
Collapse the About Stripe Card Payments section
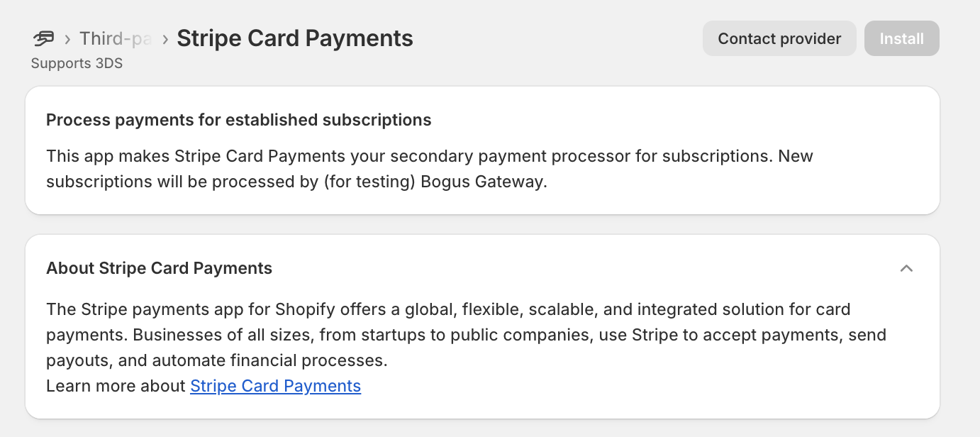coord(906,268)
